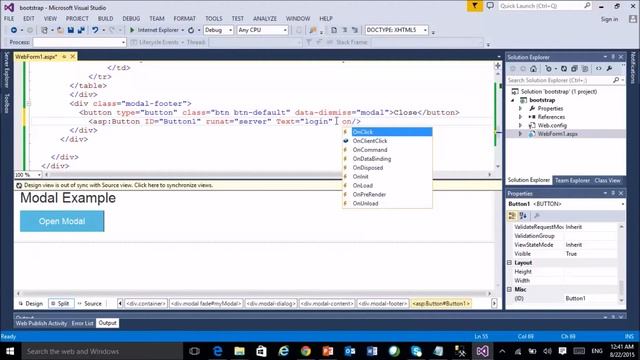The width and height of the screenshot is (640, 360).
Task: Select the div.container breadcrumb tag
Action: coord(146,303)
